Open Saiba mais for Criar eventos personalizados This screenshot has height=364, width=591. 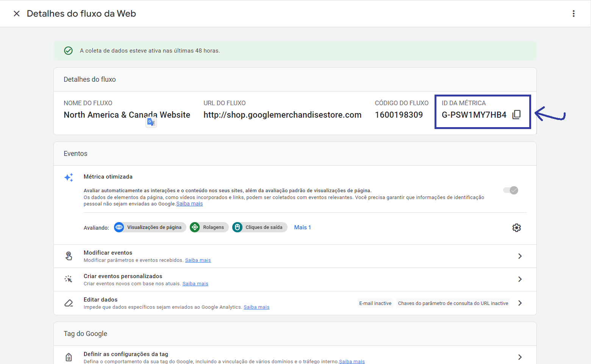point(195,284)
